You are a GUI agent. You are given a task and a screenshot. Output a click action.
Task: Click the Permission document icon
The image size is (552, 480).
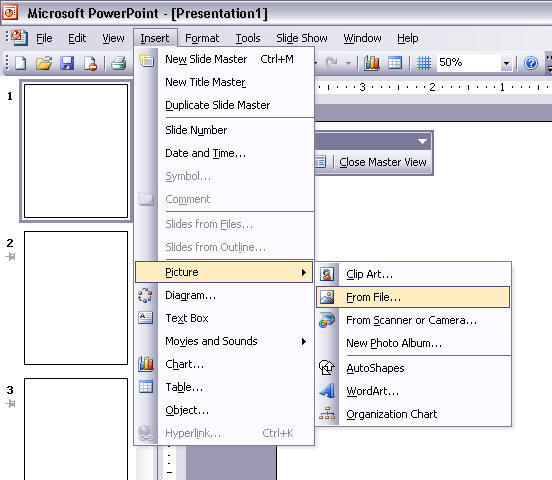click(90, 63)
